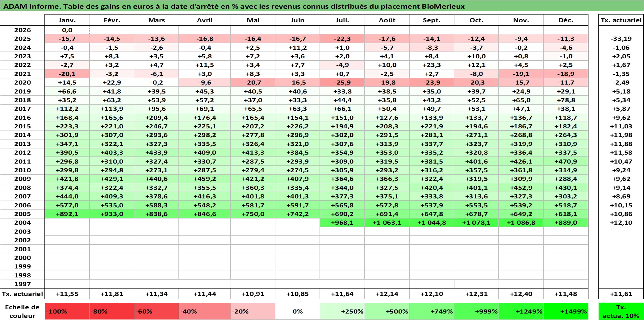The image size is (644, 320).
Task: Select the +307,0 cell in February 2014
Action: (112, 135)
